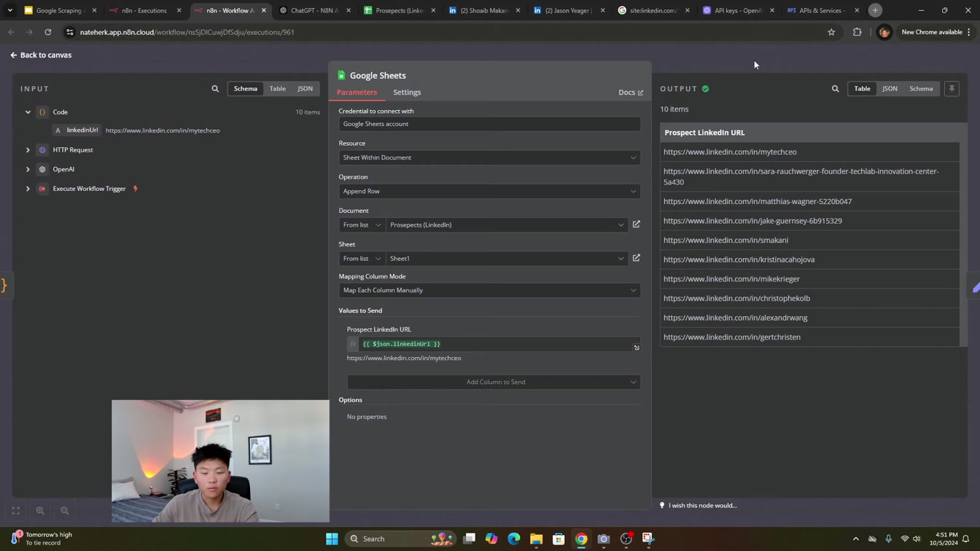The height and width of the screenshot is (551, 980).
Task: Switch output view to JSON
Action: coord(890,89)
